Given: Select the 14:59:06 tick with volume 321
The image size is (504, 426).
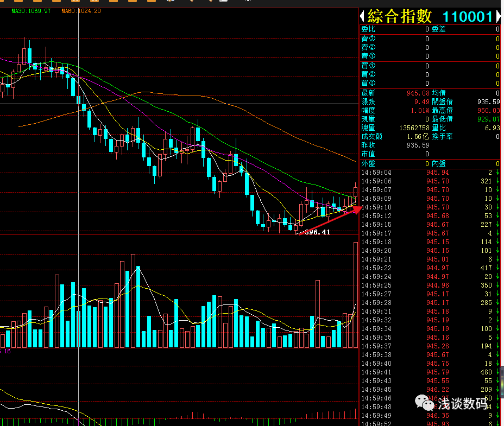Looking at the screenshot, I should (x=430, y=181).
